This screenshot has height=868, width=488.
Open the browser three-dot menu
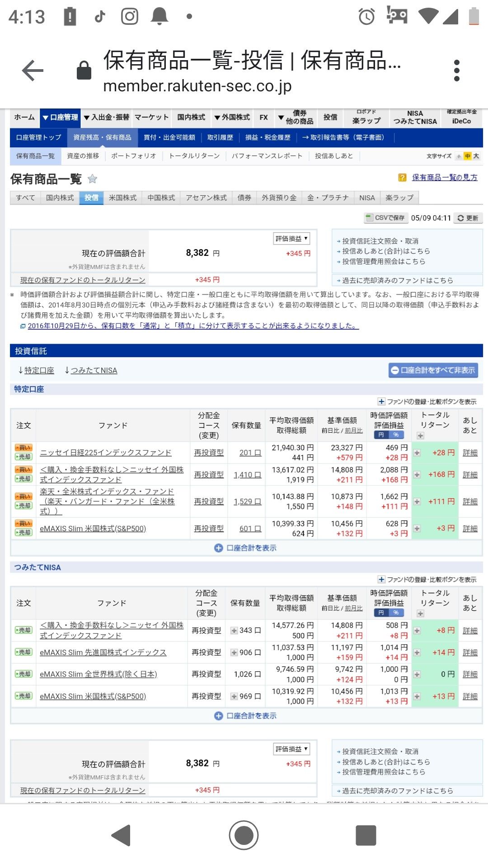pos(457,71)
